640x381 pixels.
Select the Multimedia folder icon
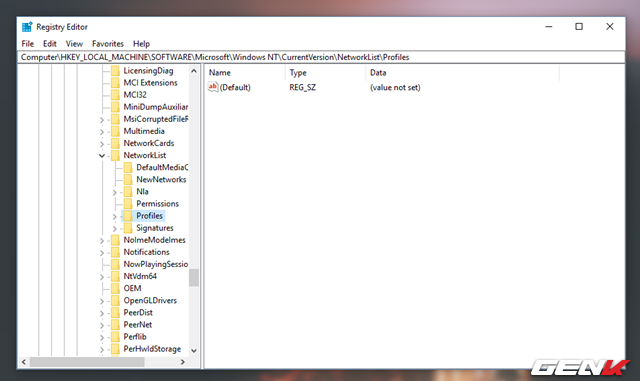[116, 131]
